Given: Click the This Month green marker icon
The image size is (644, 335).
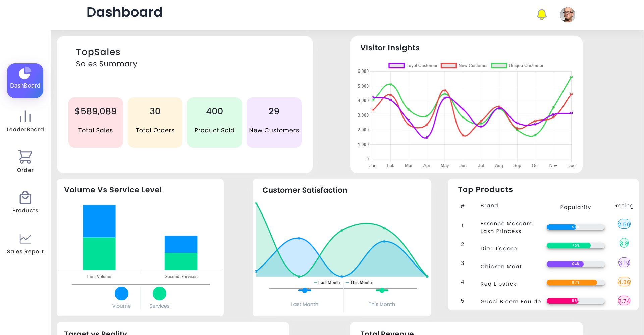Looking at the screenshot, I should (x=382, y=290).
